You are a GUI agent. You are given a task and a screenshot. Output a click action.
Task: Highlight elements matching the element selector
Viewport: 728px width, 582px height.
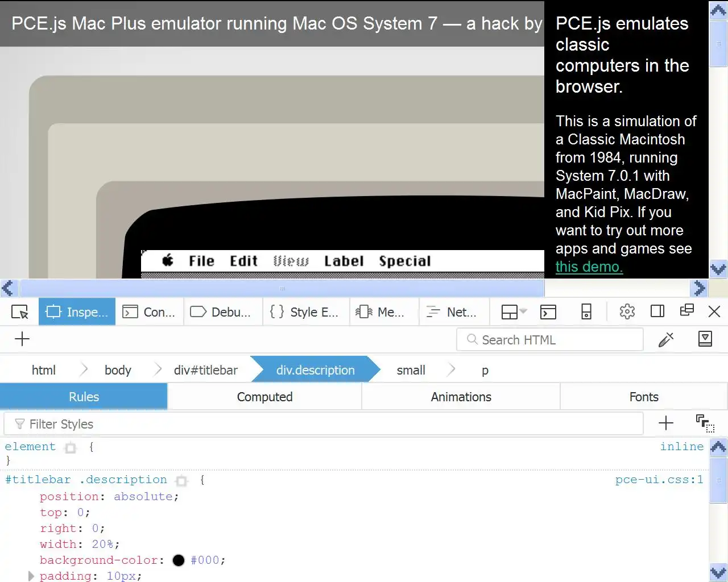pos(71,448)
